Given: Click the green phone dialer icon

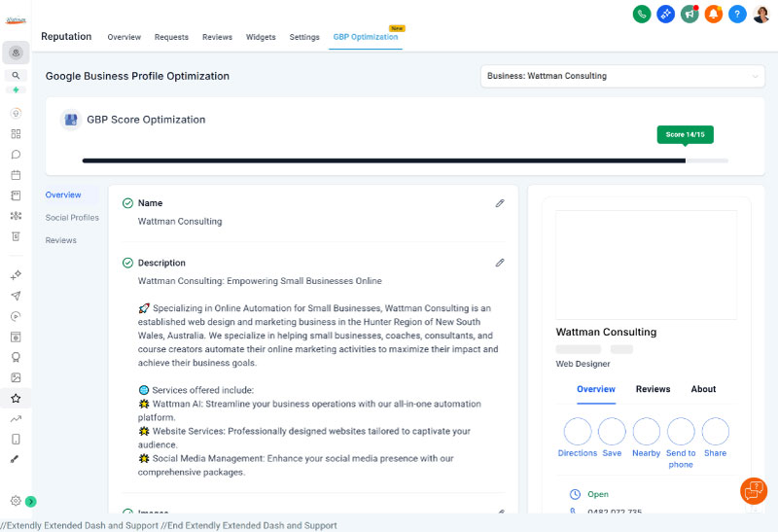Looking at the screenshot, I should [x=642, y=14].
